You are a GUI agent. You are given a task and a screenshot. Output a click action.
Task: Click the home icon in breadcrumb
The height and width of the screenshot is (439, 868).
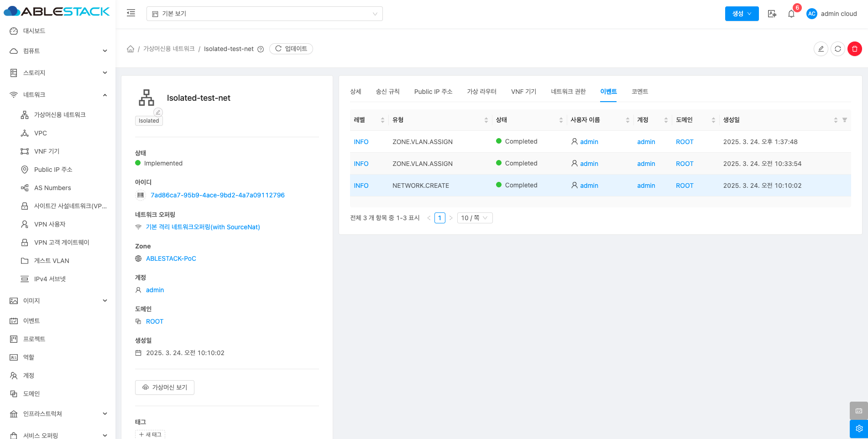(131, 49)
